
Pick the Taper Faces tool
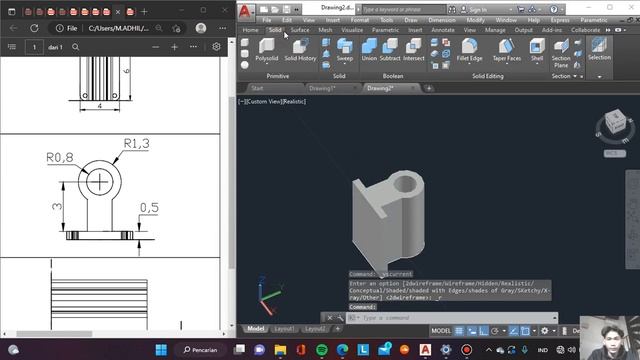point(507,50)
